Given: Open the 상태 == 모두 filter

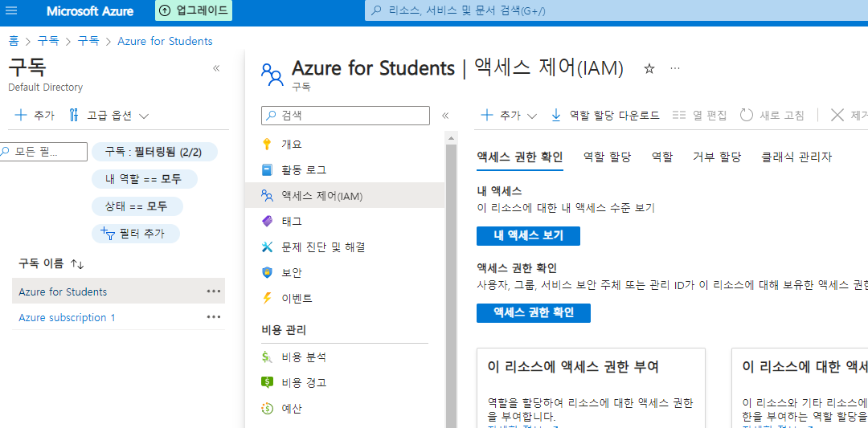Looking at the screenshot, I should point(137,207).
